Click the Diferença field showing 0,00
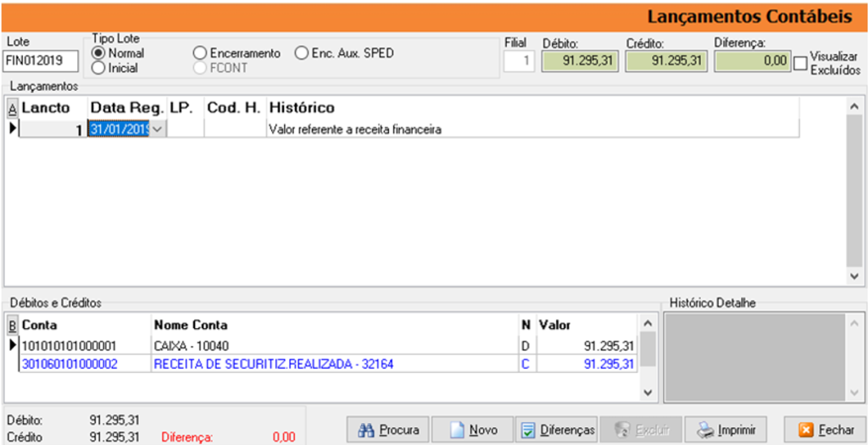 click(753, 61)
